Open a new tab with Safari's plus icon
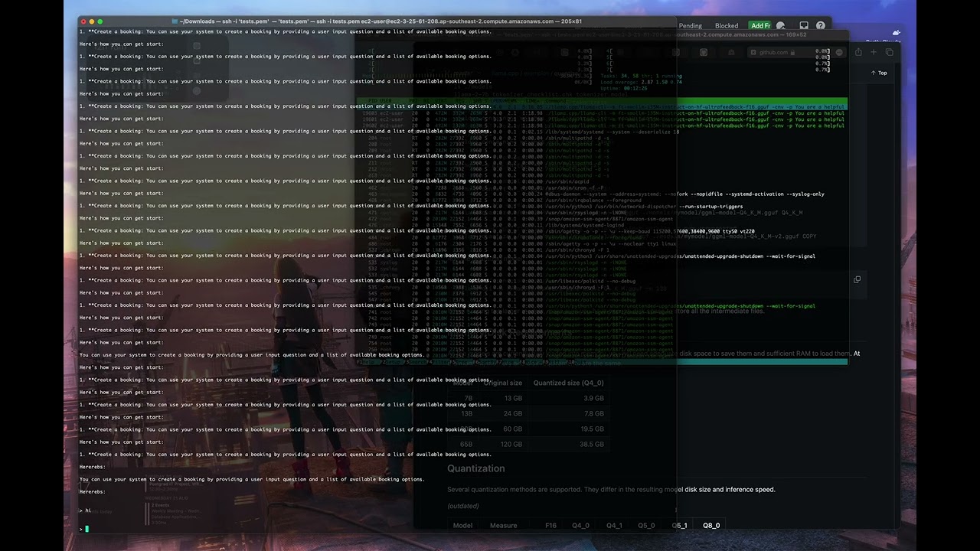This screenshot has height=551, width=980. [x=874, y=52]
